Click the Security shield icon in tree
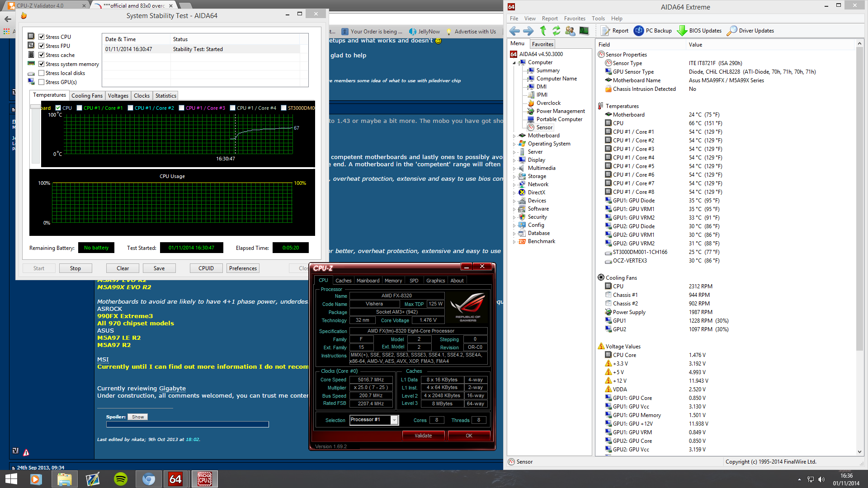The width and height of the screenshot is (868, 488). click(x=522, y=217)
